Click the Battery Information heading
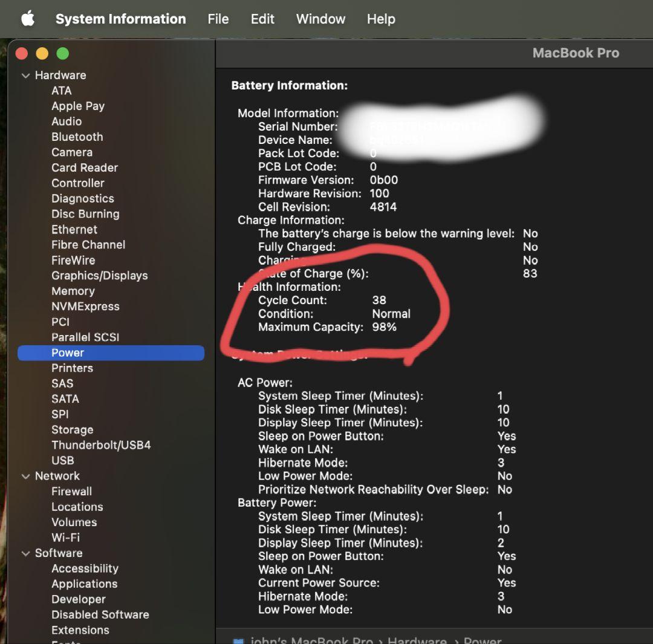This screenshot has width=653, height=644. [x=290, y=85]
